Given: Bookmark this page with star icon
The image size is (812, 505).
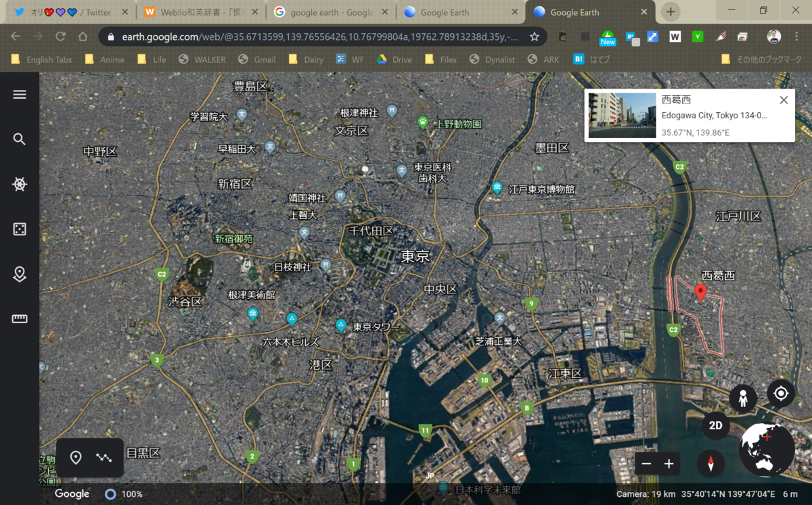Looking at the screenshot, I should 534,37.
